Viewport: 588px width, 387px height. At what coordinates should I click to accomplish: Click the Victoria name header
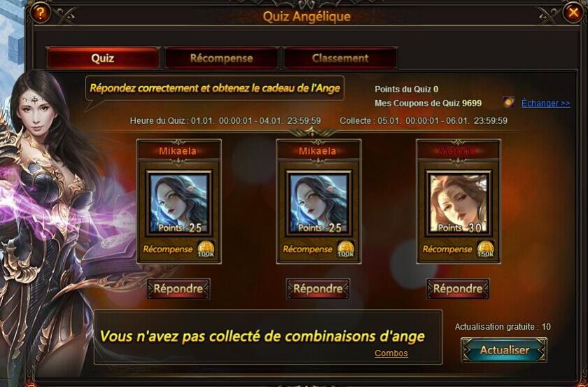coord(458,150)
